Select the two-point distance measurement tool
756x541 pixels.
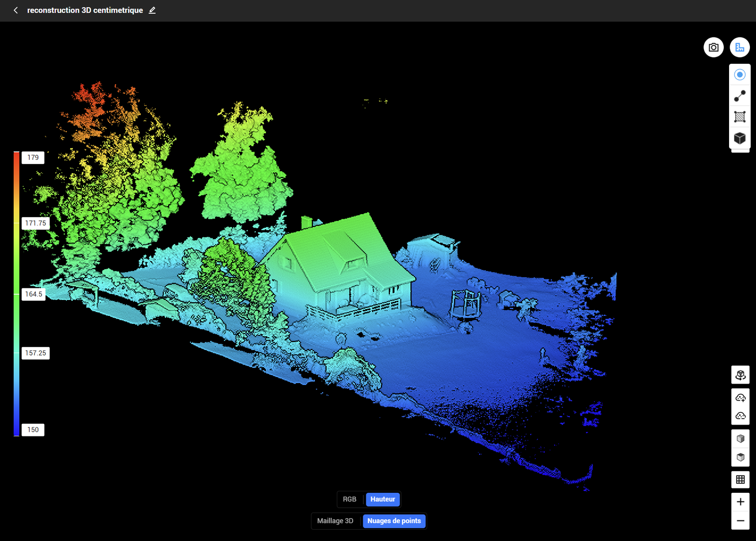point(740,96)
